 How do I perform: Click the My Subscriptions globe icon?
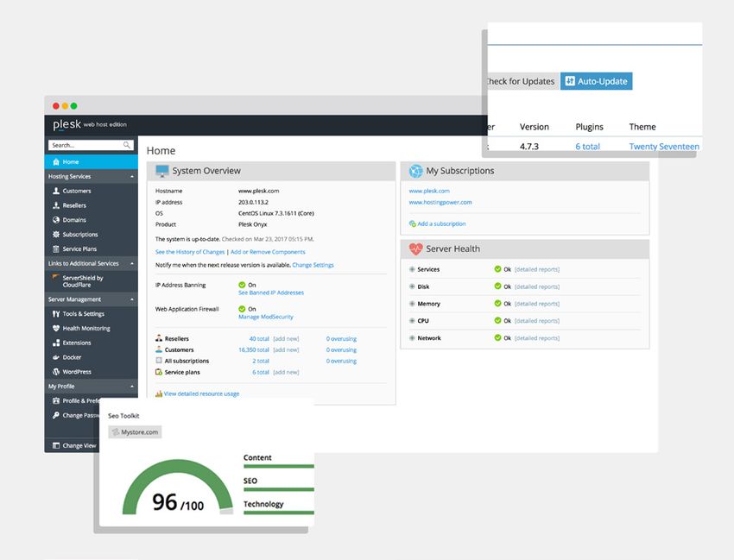[415, 171]
